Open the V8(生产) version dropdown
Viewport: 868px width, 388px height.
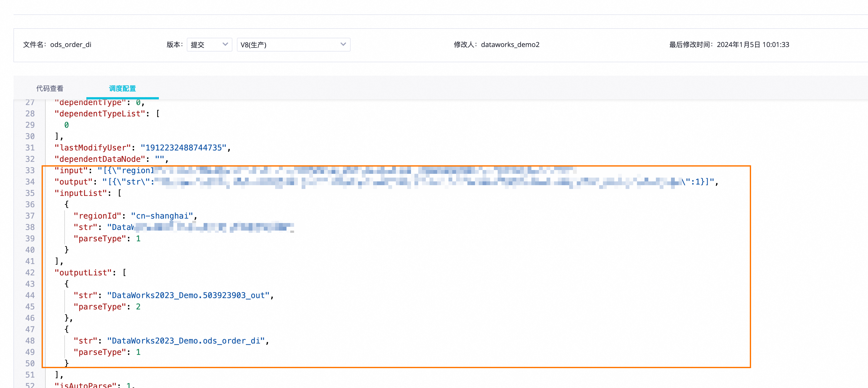(x=293, y=44)
